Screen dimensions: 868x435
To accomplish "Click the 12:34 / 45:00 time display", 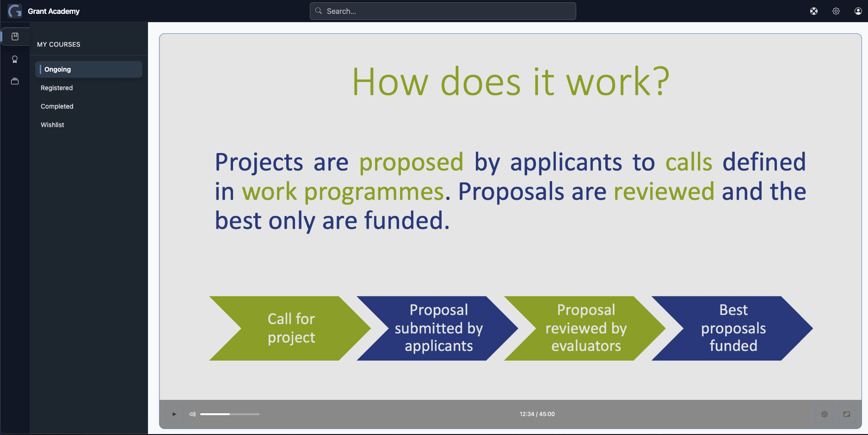I will point(537,414).
